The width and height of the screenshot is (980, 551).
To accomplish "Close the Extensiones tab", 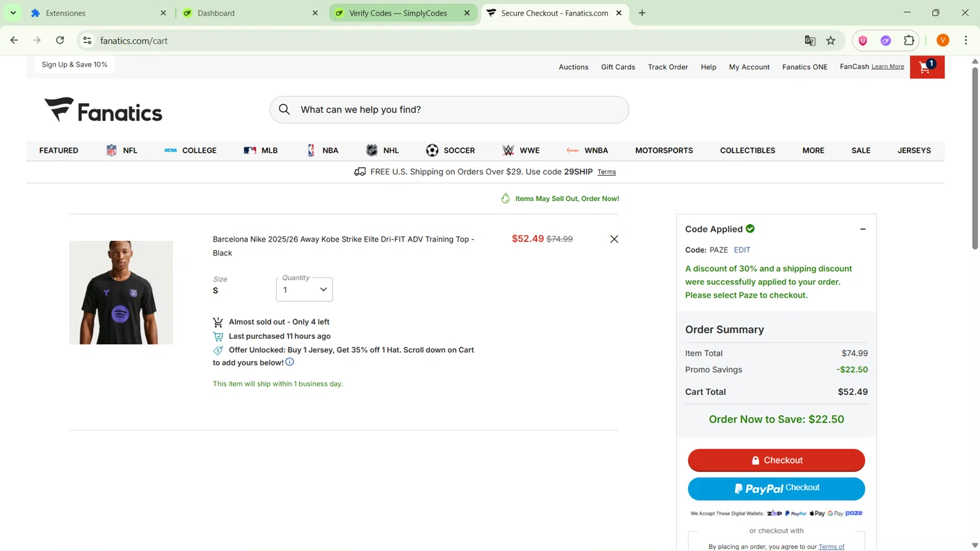I will coord(163,13).
